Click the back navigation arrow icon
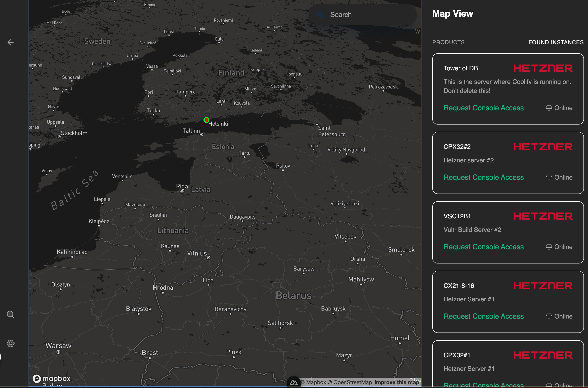 coord(10,42)
